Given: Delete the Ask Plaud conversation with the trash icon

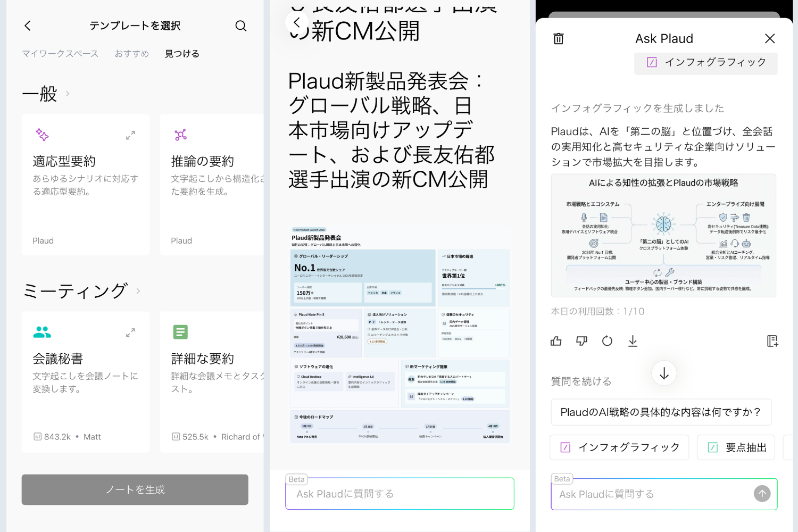Looking at the screenshot, I should click(559, 38).
